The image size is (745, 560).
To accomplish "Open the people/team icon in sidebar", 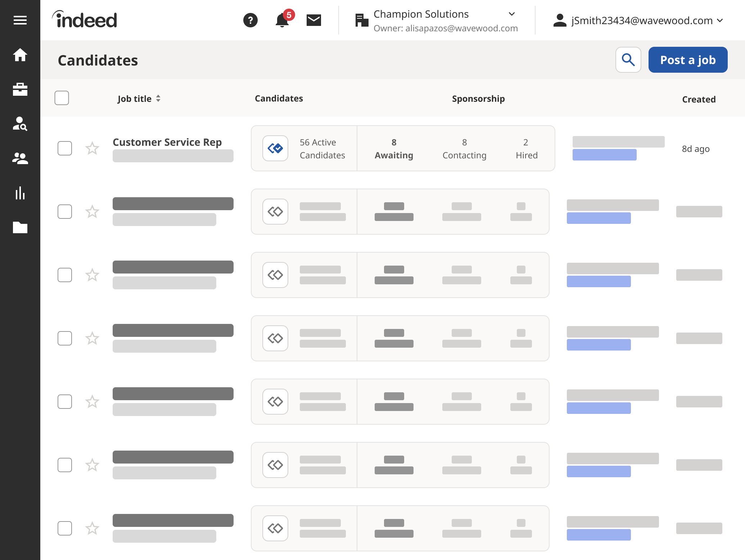I will tap(20, 158).
